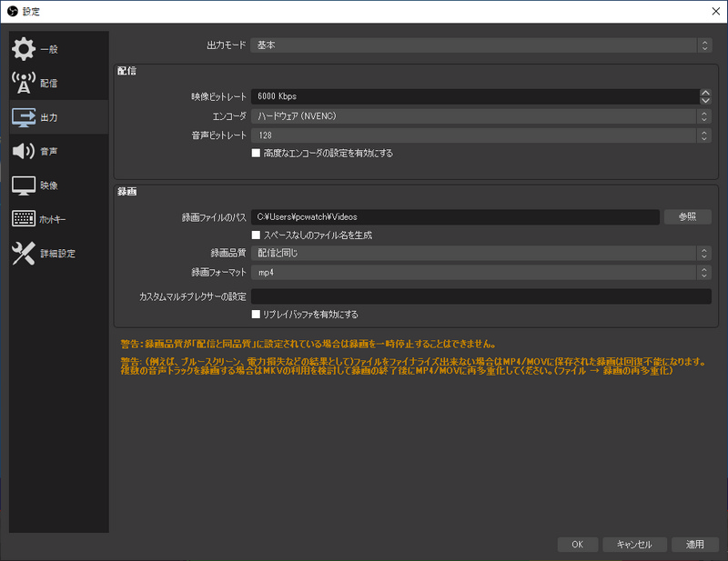Screen dimensions: 728x561
Task: Apply settings with the 適用 button
Action: 695,545
